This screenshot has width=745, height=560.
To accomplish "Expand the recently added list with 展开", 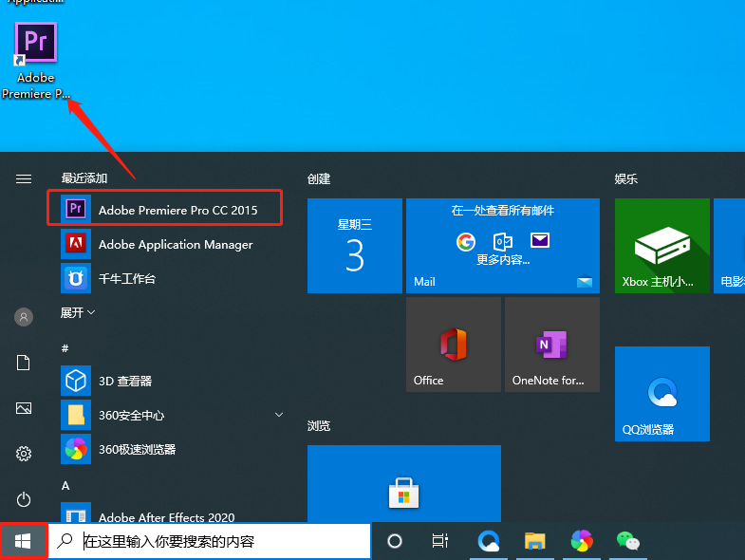I will [x=78, y=312].
